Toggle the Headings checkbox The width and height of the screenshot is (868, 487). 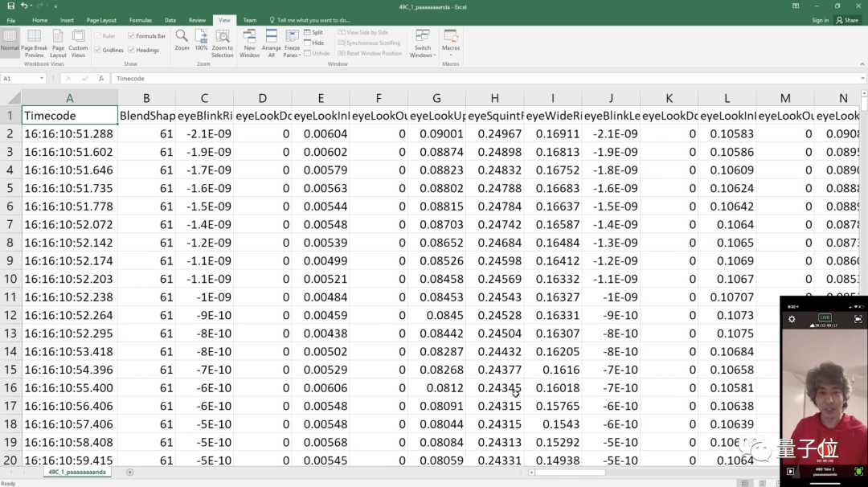[131, 50]
